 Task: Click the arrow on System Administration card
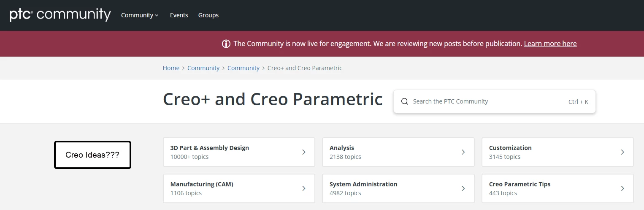click(463, 188)
